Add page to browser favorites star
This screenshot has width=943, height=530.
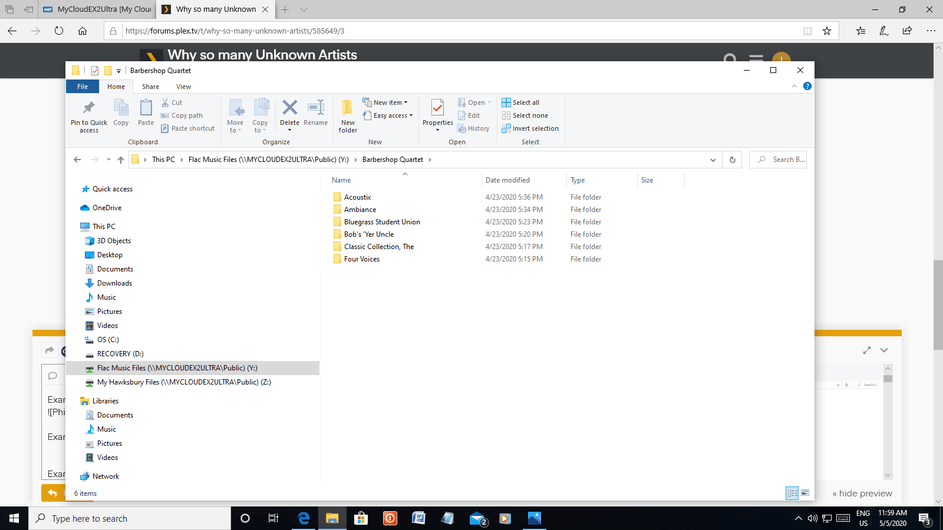pos(827,31)
